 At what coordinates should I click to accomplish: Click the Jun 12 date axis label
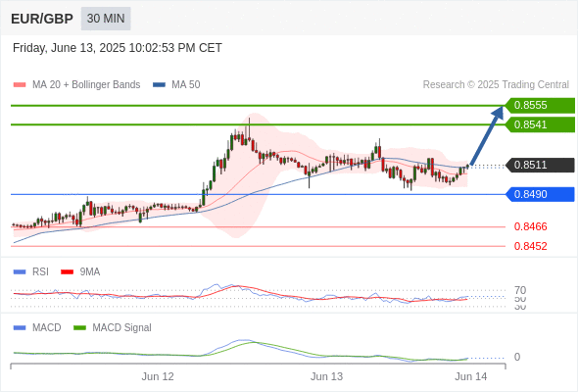[158, 376]
